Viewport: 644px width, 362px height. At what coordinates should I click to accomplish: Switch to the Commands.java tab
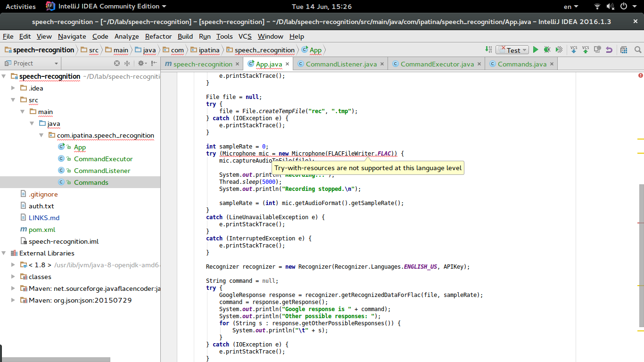[522, 64]
